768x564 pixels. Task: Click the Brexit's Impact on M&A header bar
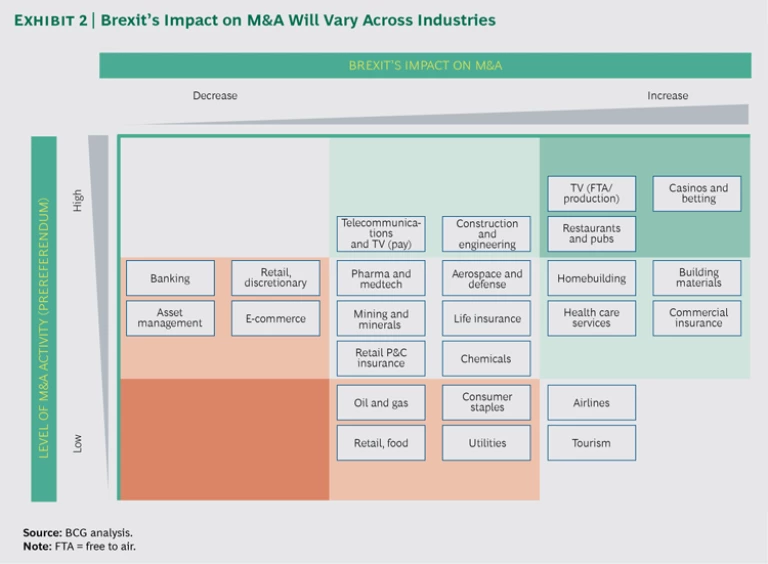click(x=425, y=66)
